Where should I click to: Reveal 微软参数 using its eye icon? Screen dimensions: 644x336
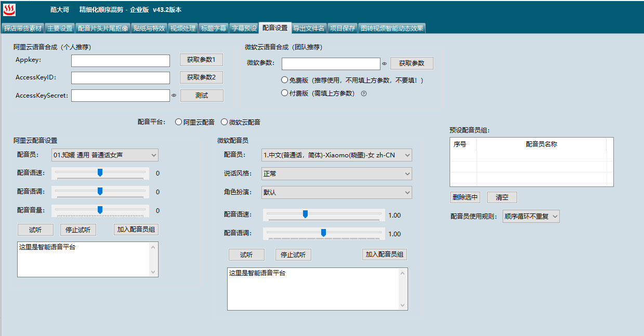click(385, 64)
